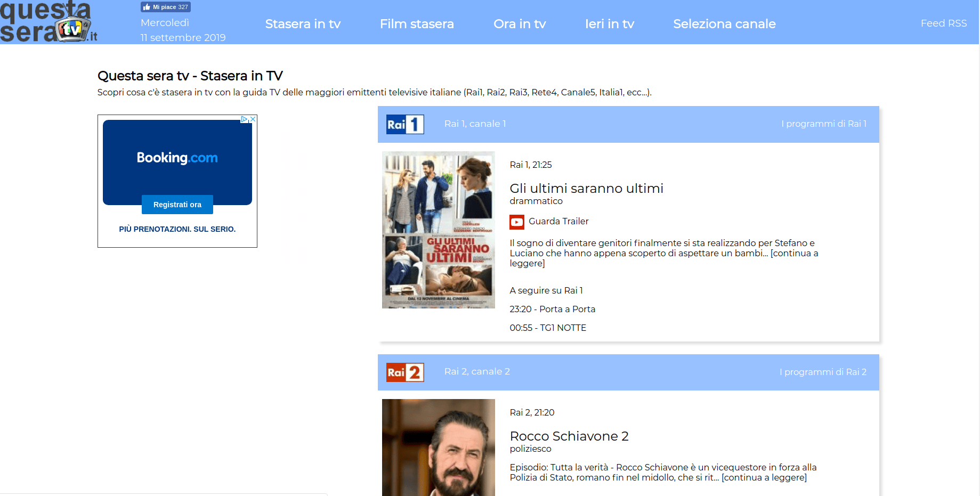This screenshot has width=980, height=496.
Task: View I programmi di Rai 2
Action: (823, 372)
